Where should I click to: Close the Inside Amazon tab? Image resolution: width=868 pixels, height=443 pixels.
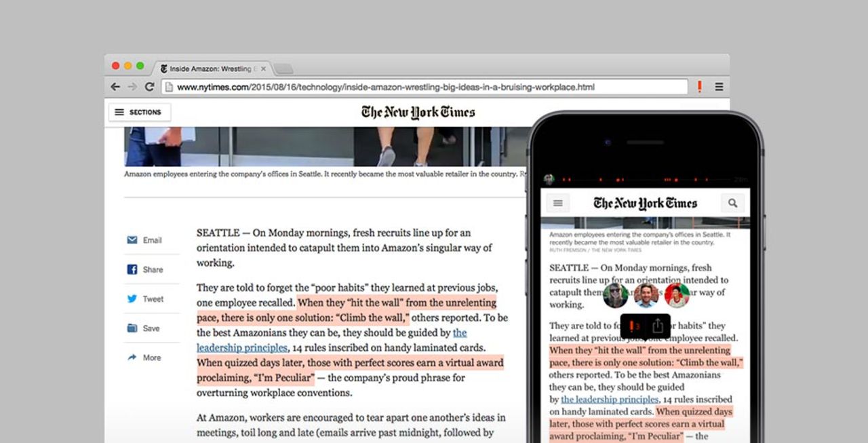tap(263, 69)
